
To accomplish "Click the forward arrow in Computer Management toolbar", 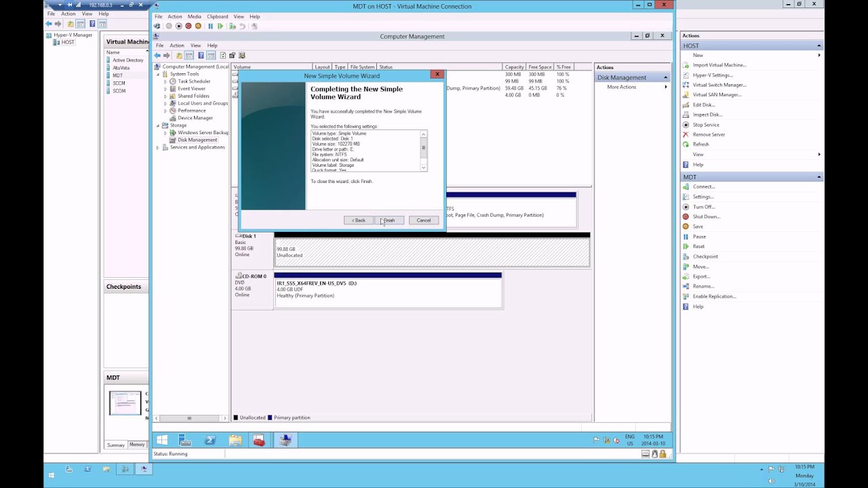I will 166,56.
